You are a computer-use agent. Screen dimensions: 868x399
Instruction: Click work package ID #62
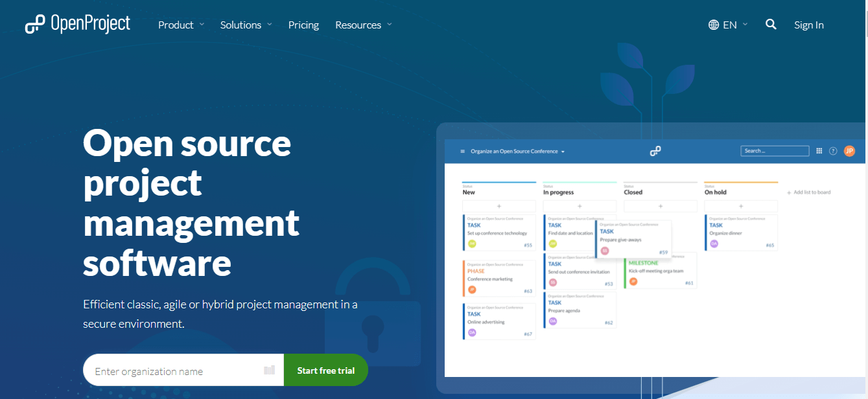[609, 323]
